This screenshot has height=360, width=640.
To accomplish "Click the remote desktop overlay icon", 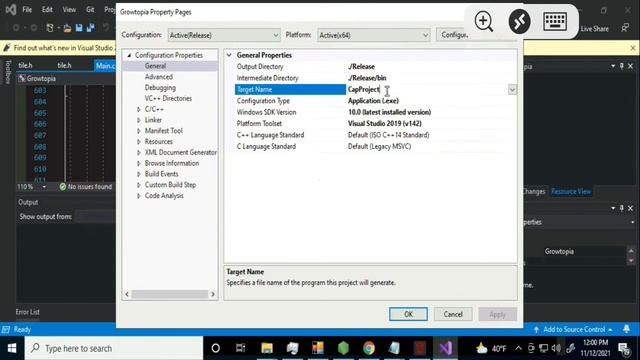I will (519, 21).
